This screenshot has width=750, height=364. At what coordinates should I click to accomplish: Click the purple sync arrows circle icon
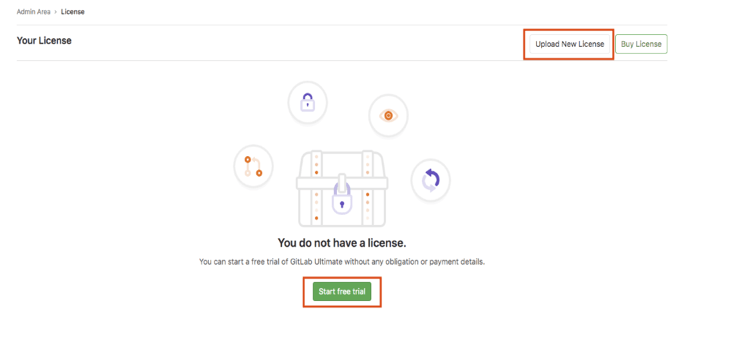click(x=430, y=180)
